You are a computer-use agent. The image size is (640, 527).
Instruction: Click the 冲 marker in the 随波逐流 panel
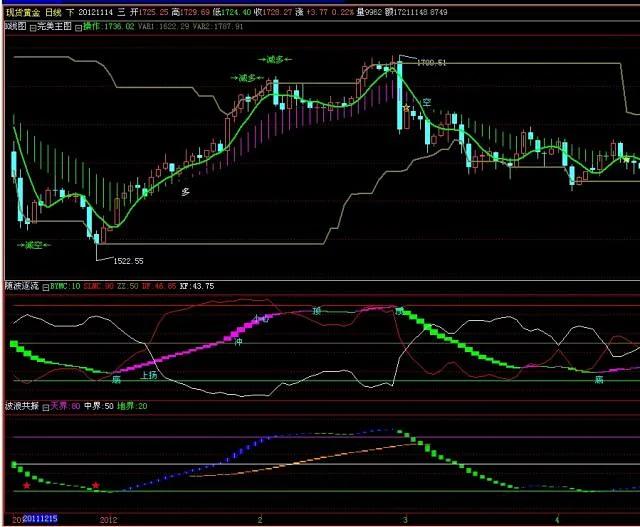pos(238,343)
